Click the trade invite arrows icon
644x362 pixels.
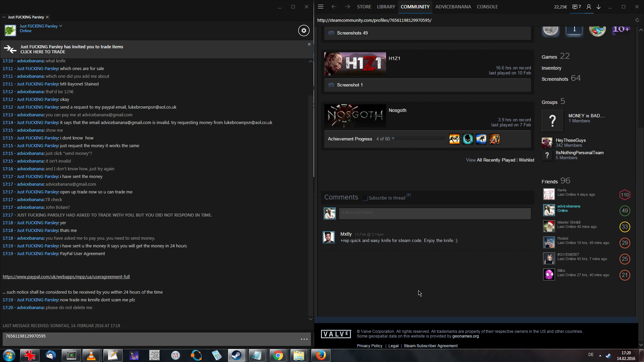(10, 49)
